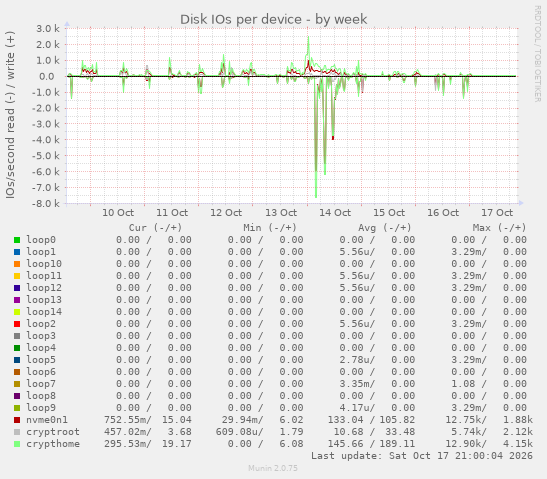Click the graph title 'Disk IOs per device - by week'
The width and height of the screenshot is (547, 479).
(274, 20)
